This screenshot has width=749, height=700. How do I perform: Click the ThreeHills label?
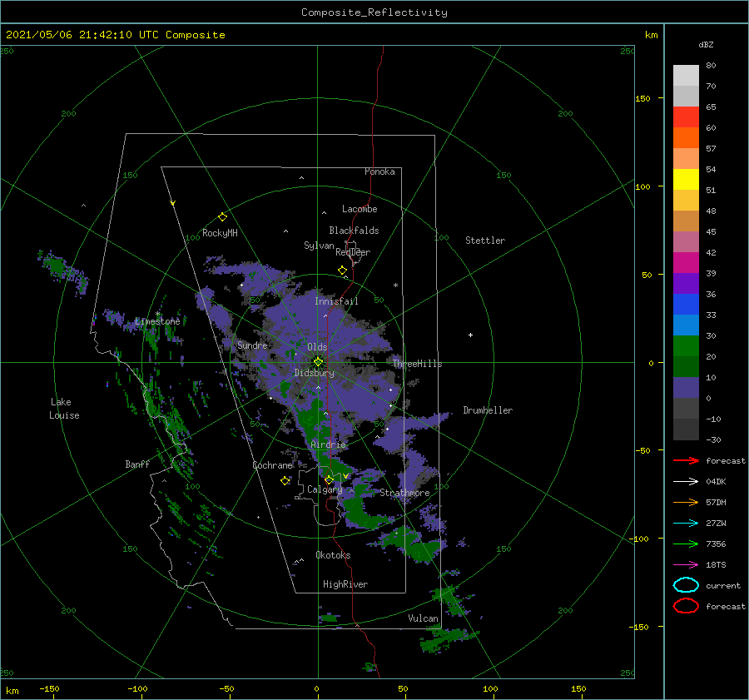418,364
